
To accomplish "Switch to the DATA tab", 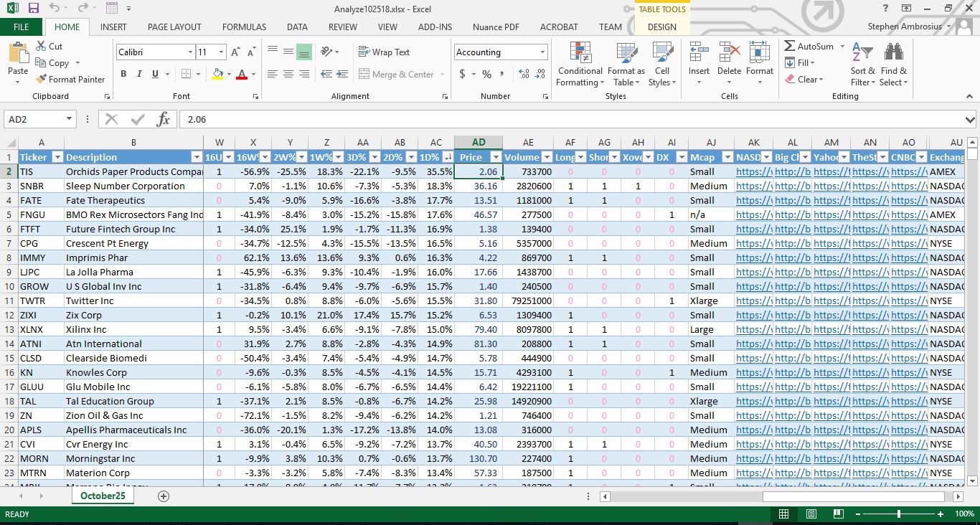I will point(297,27).
